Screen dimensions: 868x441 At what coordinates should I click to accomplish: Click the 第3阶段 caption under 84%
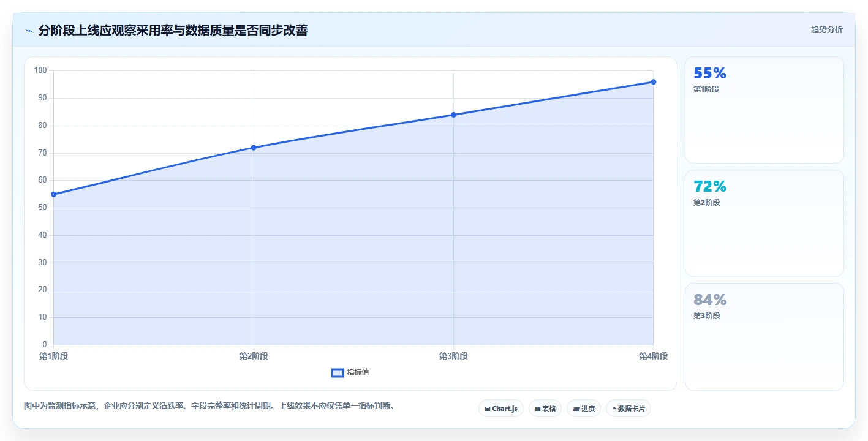click(x=706, y=316)
